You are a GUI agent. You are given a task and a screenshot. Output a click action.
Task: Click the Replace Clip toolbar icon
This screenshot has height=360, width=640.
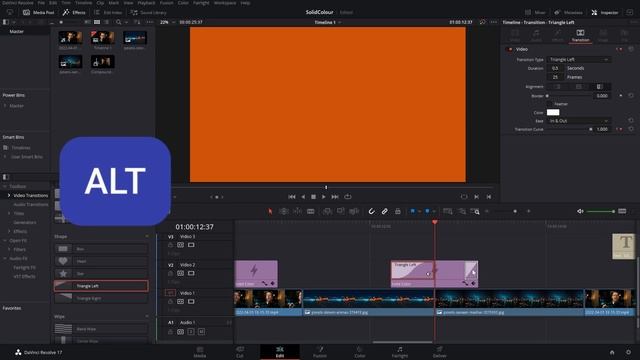tap(354, 211)
